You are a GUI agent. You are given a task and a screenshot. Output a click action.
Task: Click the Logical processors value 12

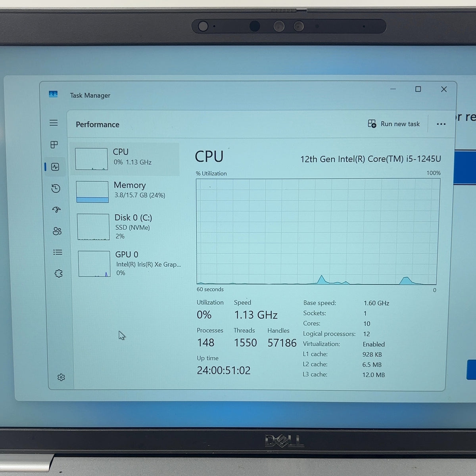click(x=367, y=334)
